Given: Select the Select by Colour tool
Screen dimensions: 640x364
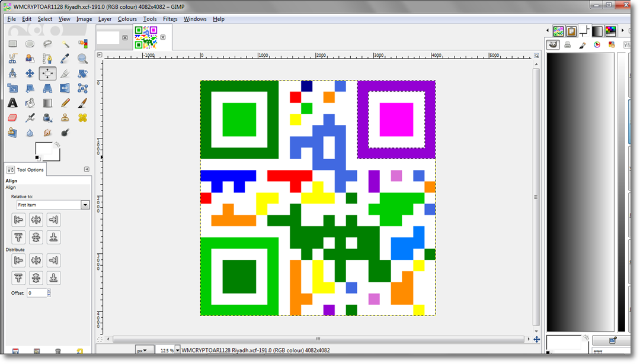Looking at the screenshot, I should coord(83,44).
